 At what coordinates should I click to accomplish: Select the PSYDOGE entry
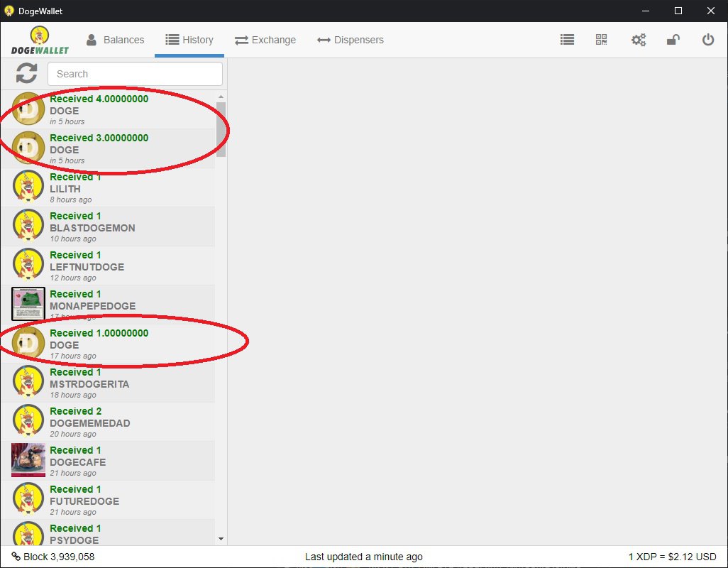[x=108, y=532]
